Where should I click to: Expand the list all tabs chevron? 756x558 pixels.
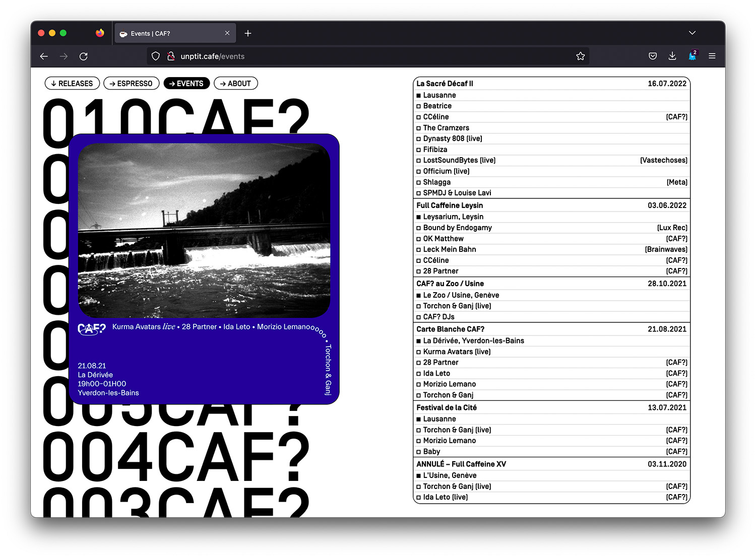(x=692, y=33)
